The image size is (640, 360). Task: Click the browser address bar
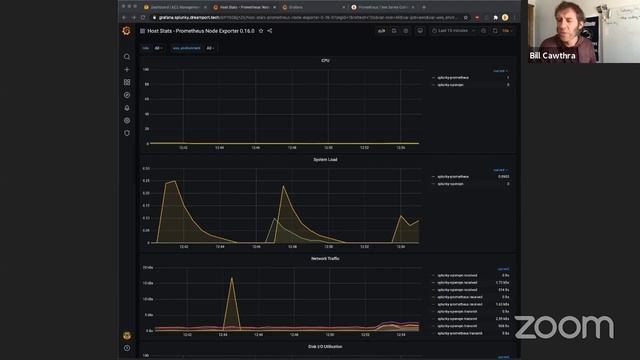coord(306,18)
